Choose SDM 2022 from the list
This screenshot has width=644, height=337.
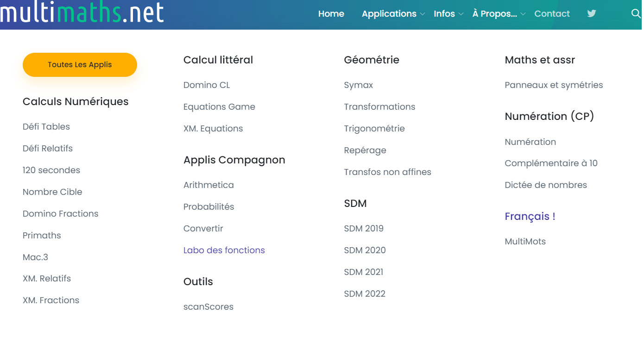(x=365, y=293)
